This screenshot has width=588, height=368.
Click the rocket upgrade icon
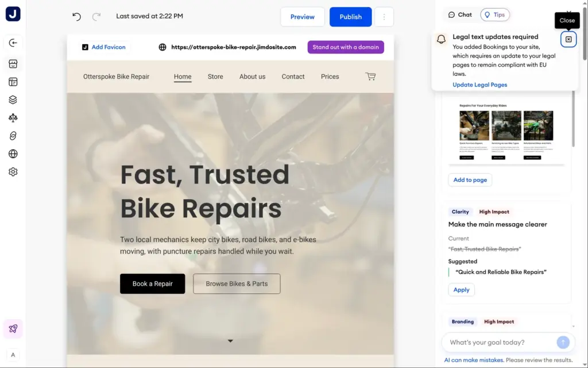click(13, 329)
